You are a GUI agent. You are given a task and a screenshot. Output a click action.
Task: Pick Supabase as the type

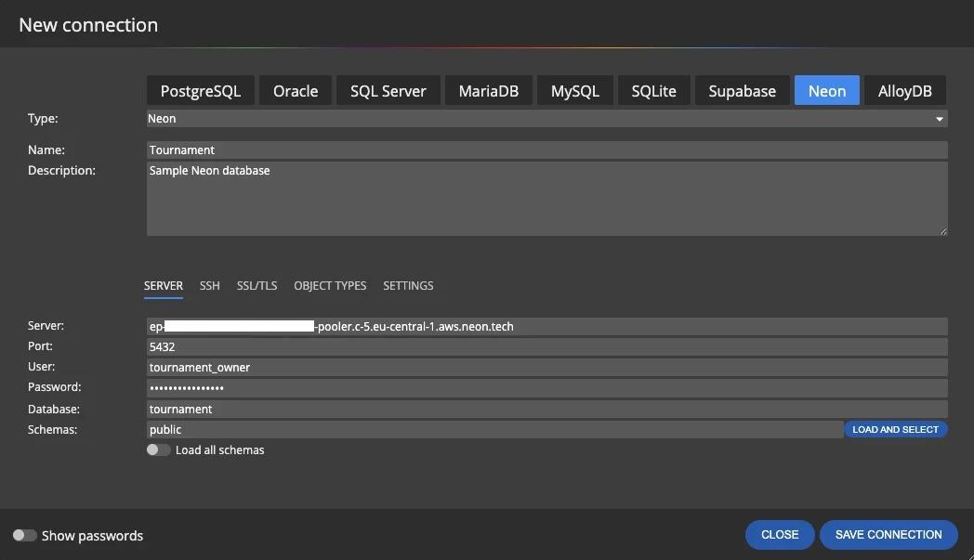coord(743,91)
